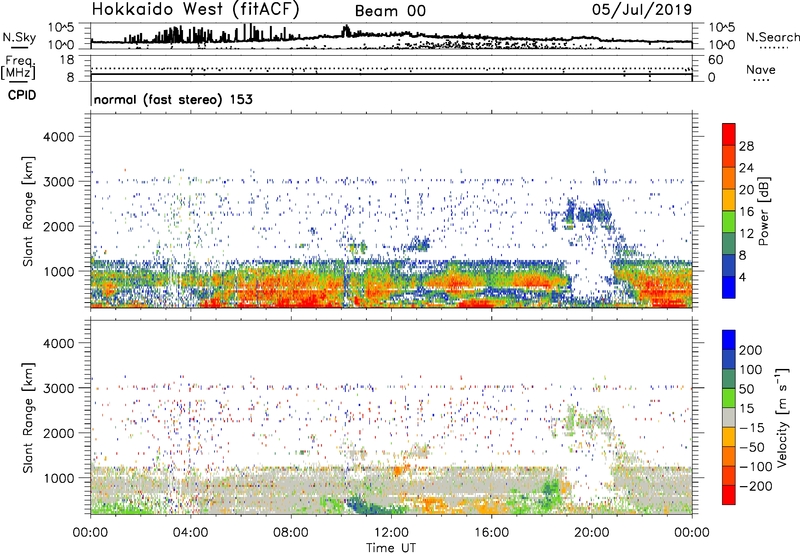Click "Slant Range [km]" label of power panel
This screenshot has width=800, height=554.
28,211
